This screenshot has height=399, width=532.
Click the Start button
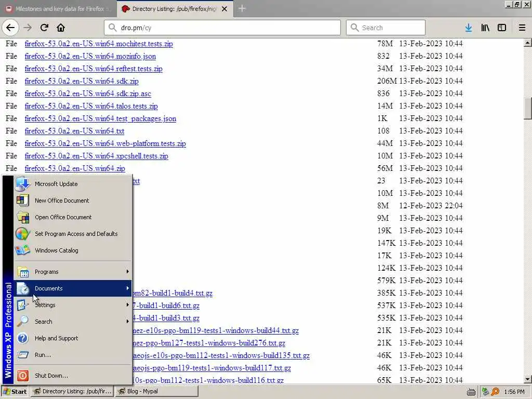click(15, 392)
